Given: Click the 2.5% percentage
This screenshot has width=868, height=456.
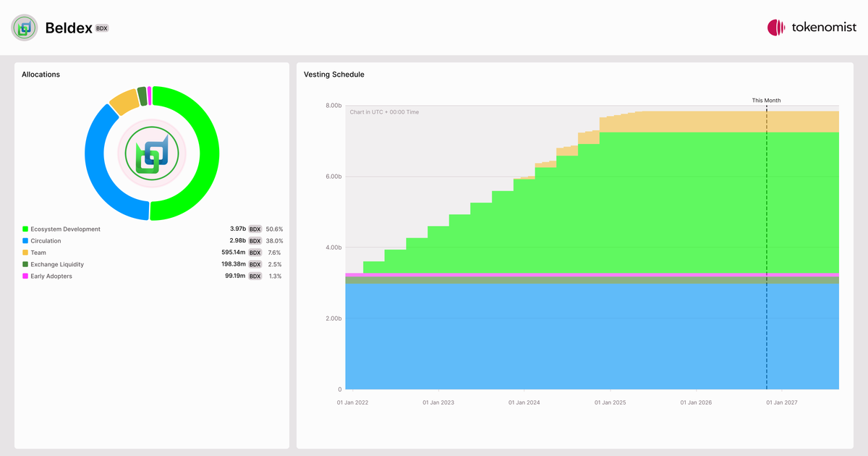Looking at the screenshot, I should 276,264.
